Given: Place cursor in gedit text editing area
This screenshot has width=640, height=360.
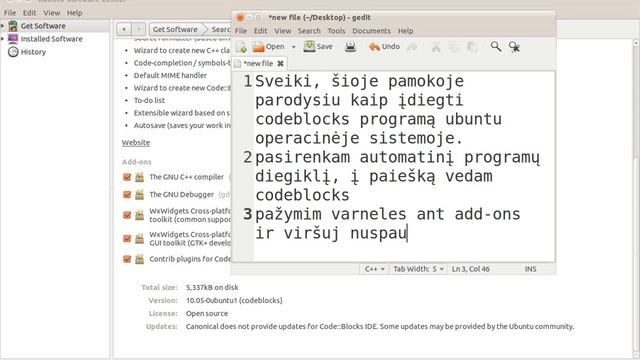Looking at the screenshot, I should pyautogui.click(x=404, y=167).
